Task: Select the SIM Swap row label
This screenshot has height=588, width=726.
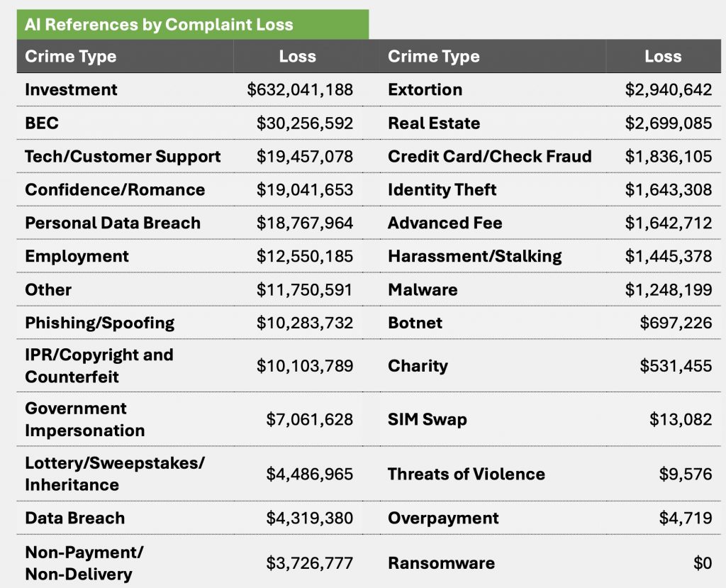Action: coord(427,420)
